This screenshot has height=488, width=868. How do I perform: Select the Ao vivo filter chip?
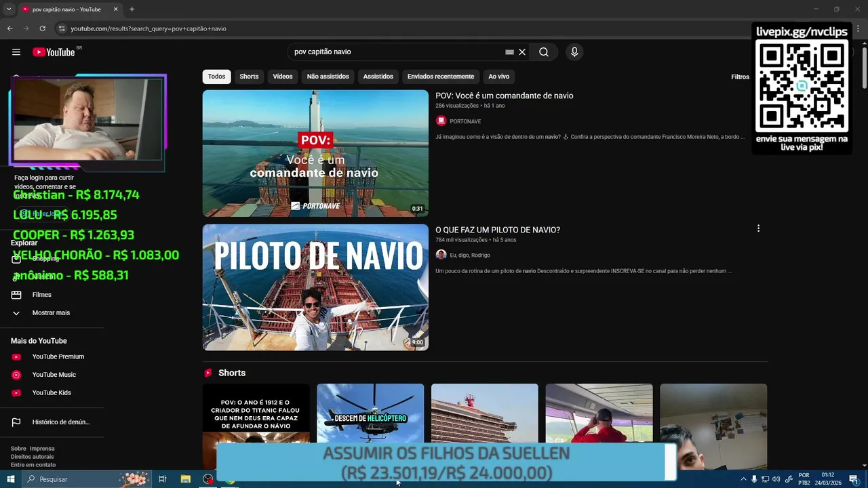tap(498, 77)
